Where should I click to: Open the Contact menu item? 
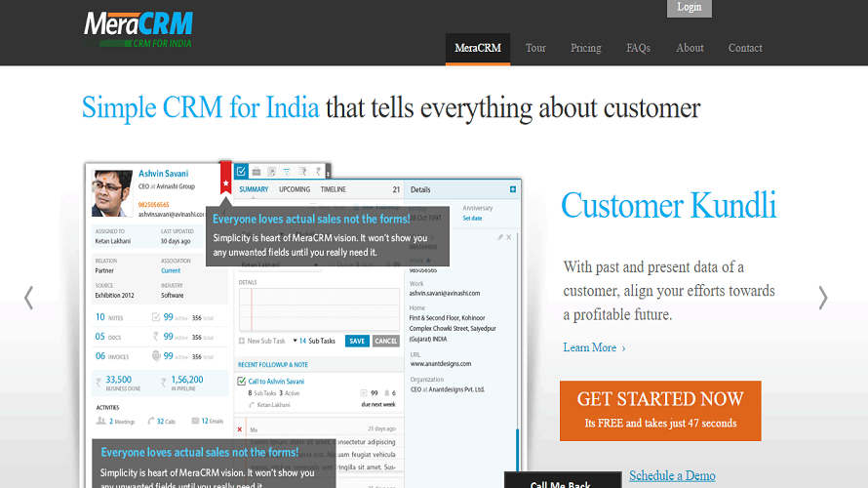[745, 48]
